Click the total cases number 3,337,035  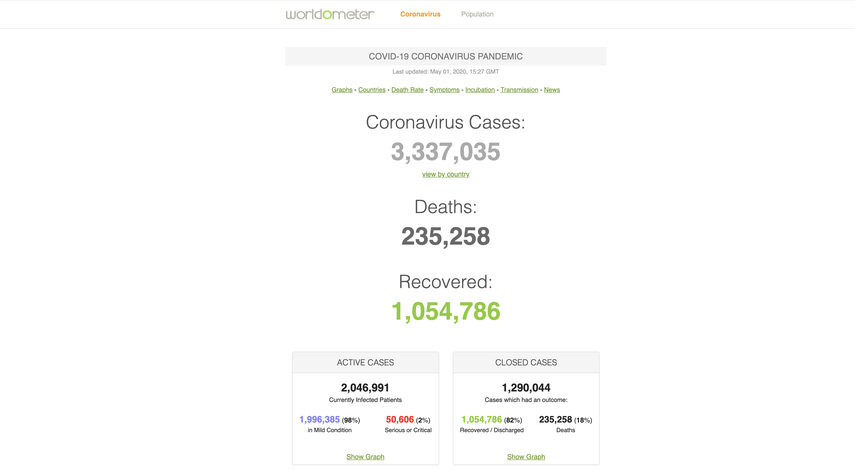(445, 152)
